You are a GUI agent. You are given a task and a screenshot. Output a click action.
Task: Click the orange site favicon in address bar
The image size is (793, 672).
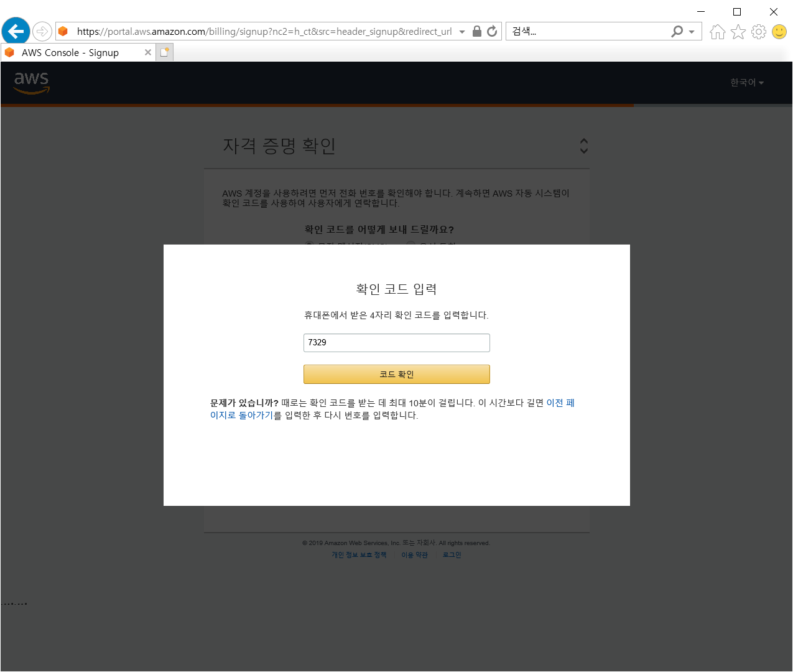(x=63, y=31)
